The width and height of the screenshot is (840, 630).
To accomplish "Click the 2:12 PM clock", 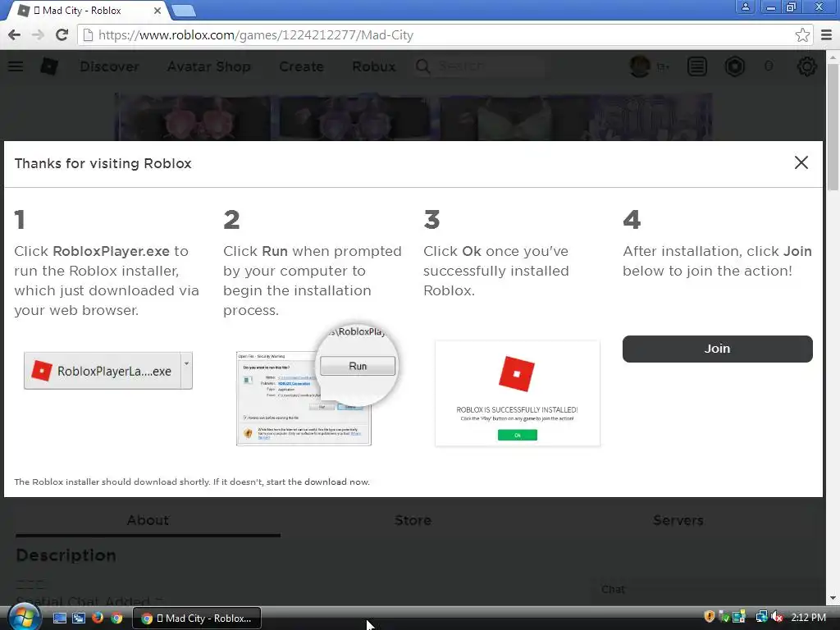I will pyautogui.click(x=808, y=618).
